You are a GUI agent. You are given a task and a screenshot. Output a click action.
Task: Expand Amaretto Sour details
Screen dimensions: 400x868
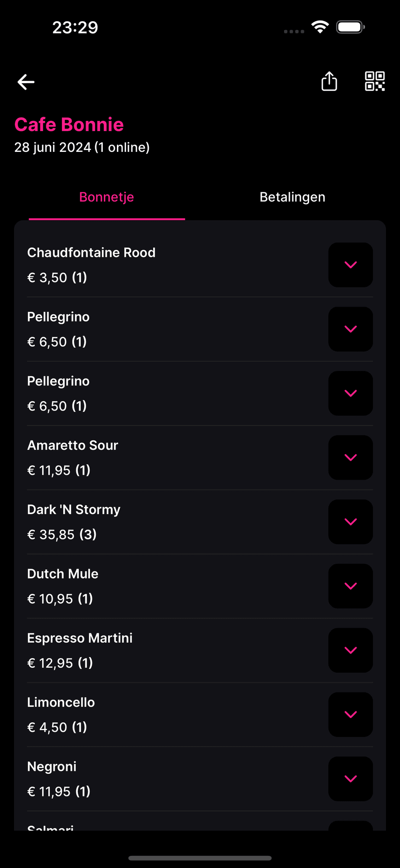pos(350,457)
